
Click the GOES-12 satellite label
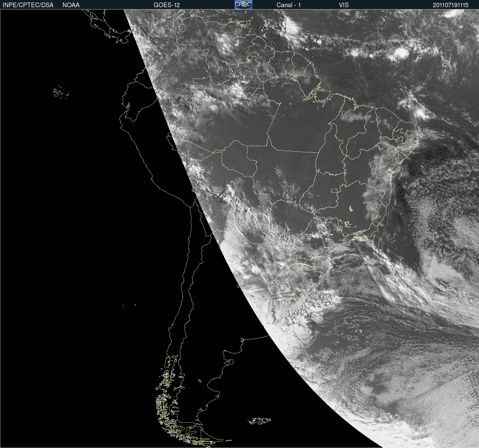pos(167,5)
